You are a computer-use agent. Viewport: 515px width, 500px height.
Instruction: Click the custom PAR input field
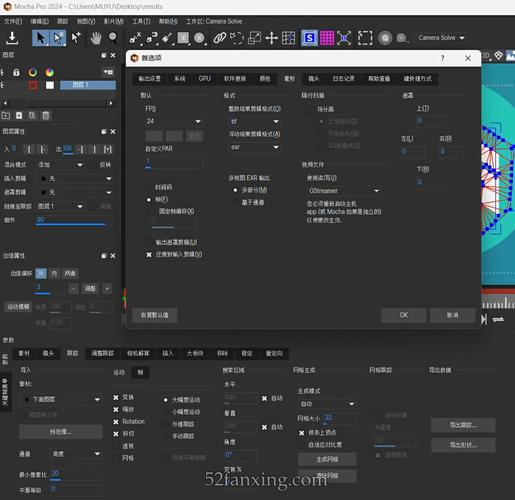(x=174, y=162)
